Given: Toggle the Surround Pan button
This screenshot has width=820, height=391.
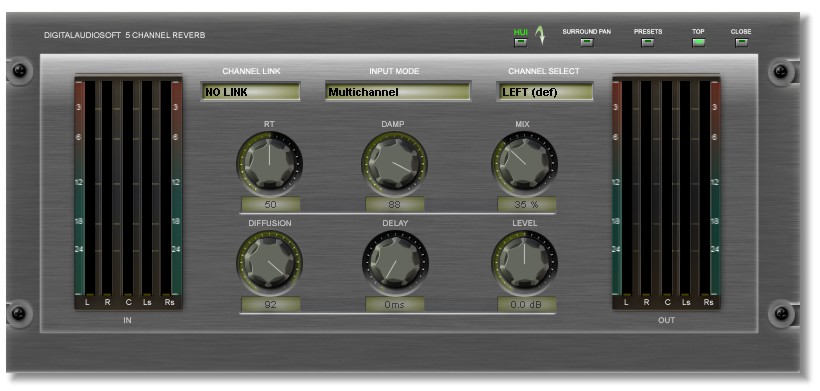Looking at the screenshot, I should pyautogui.click(x=587, y=42).
